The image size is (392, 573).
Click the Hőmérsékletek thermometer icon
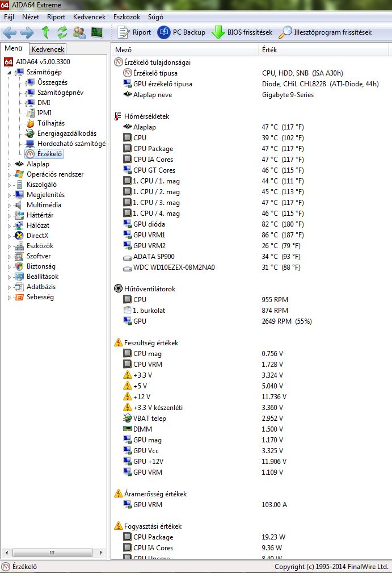click(117, 116)
